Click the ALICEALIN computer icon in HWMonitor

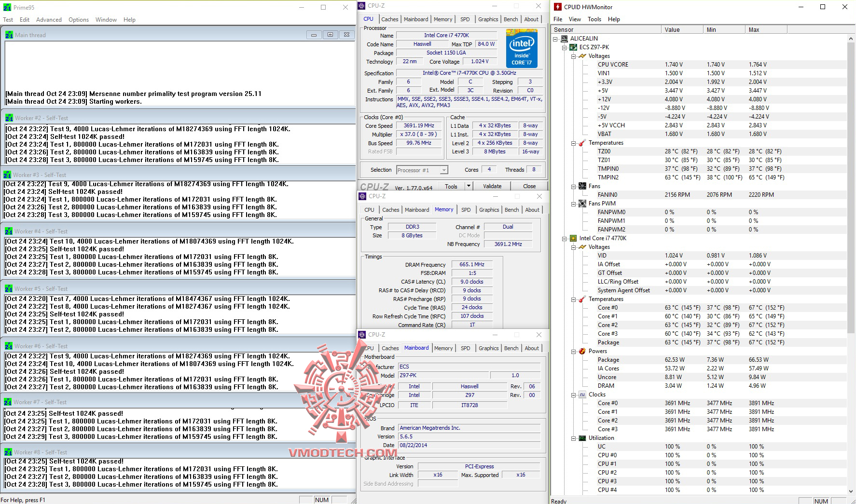(x=565, y=39)
